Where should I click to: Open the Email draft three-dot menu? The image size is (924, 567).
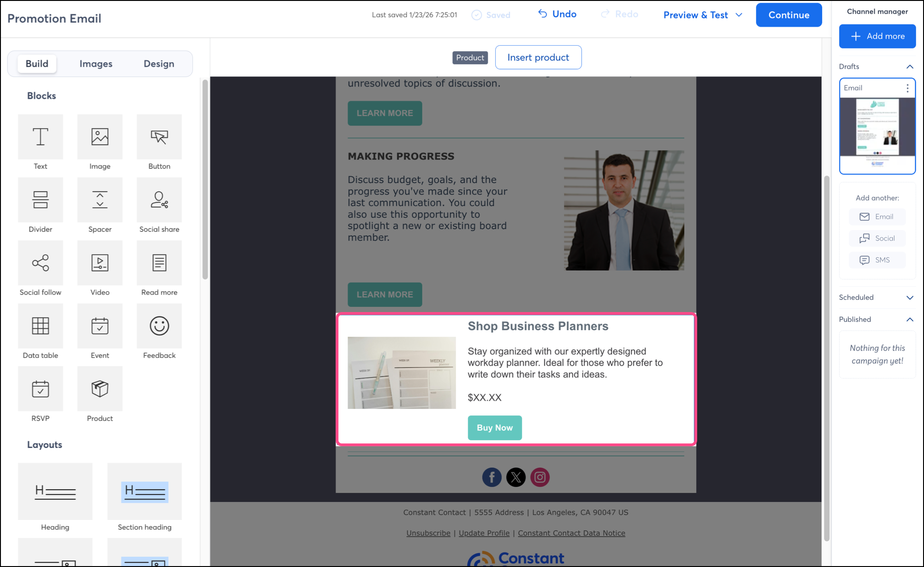907,88
